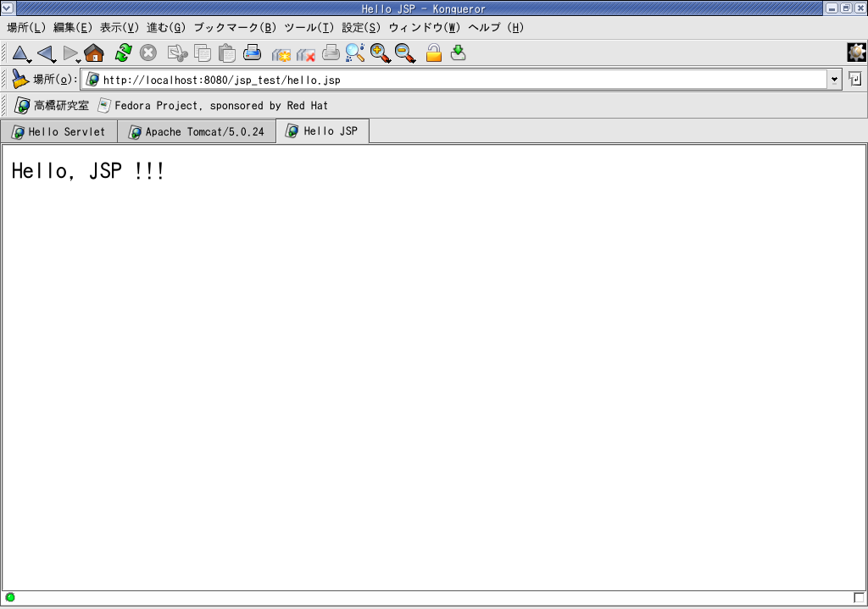Image resolution: width=868 pixels, height=609 pixels.
Task: Click the Home toolbar icon
Action: click(94, 53)
